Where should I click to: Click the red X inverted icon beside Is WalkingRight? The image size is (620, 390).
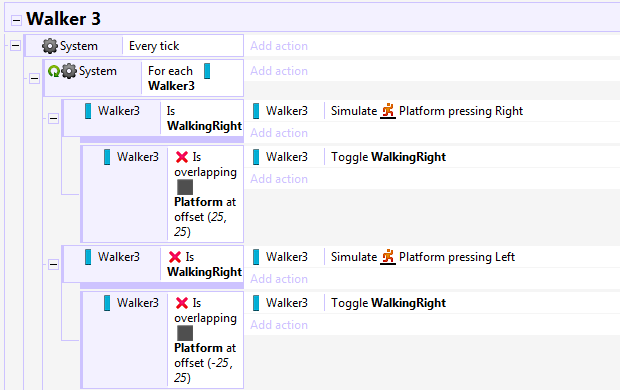175,257
